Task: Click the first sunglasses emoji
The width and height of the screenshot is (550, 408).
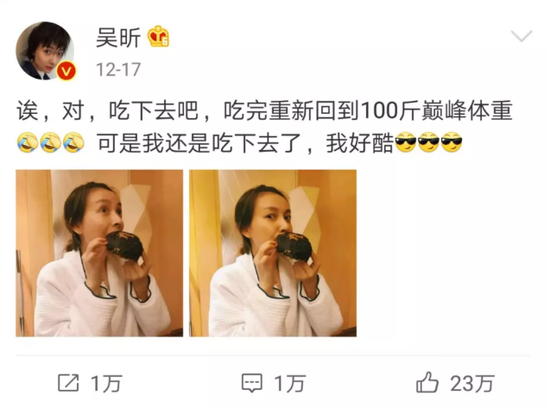Action: point(405,142)
